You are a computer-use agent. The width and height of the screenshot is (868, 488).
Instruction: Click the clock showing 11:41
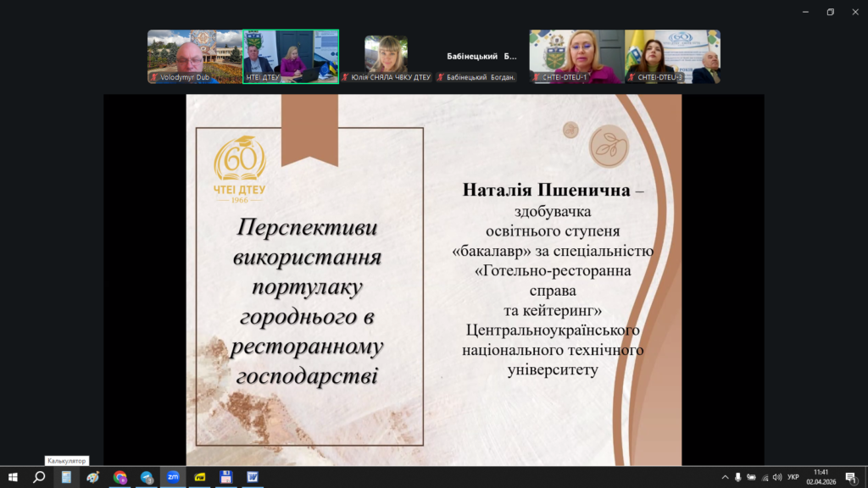tap(821, 477)
